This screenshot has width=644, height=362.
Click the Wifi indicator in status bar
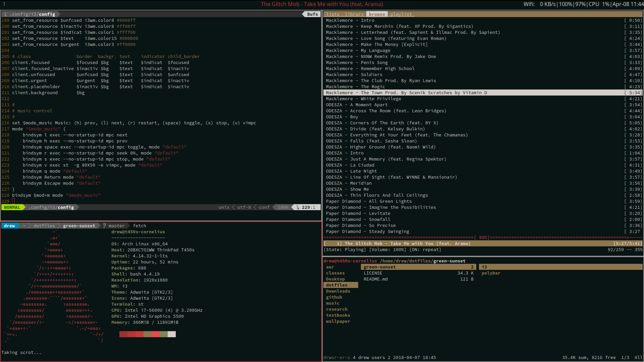(x=529, y=4)
